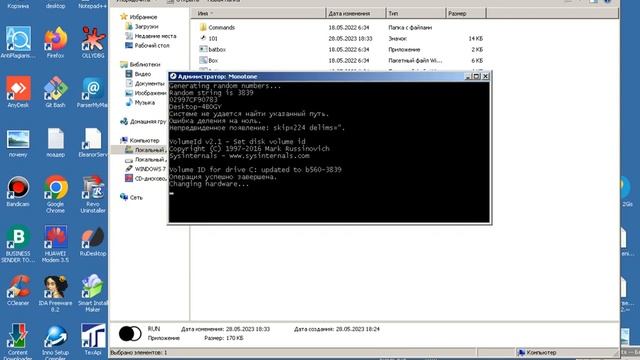This screenshot has width=640, height=360.
Task: Open 'Недавние места' in the navigation pane
Action: 151,36
